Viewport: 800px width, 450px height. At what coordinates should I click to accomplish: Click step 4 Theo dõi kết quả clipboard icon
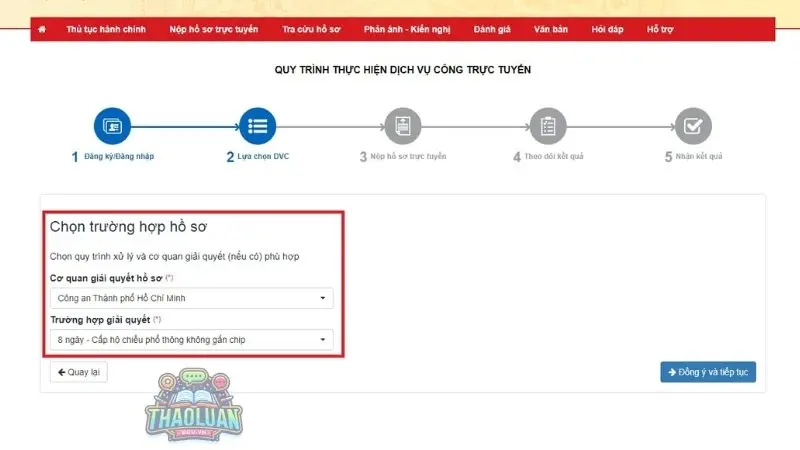point(548,126)
